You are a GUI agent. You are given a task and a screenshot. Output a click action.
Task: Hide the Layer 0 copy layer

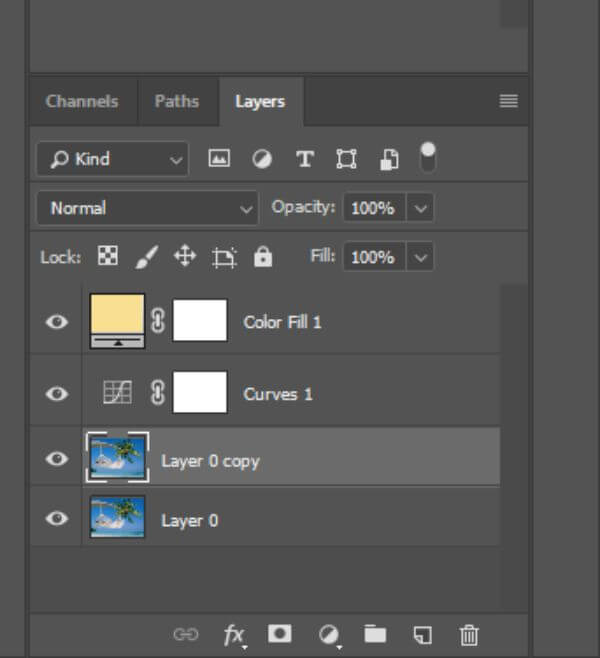[57, 459]
